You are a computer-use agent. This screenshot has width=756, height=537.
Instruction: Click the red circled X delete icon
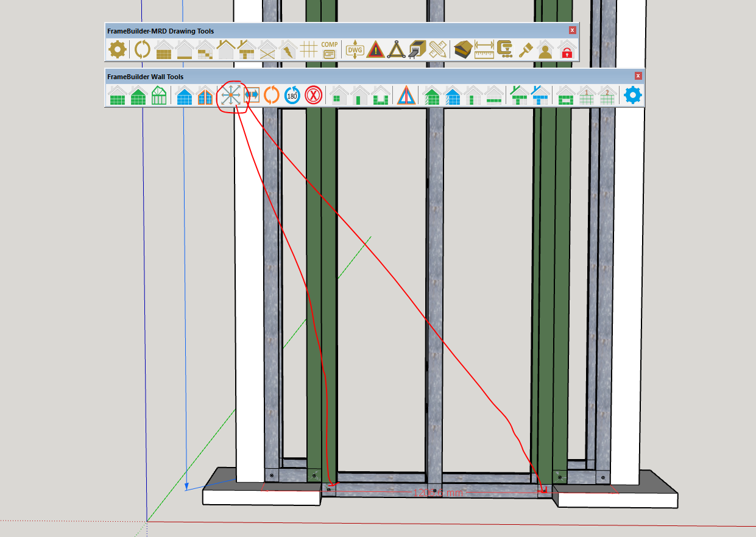(313, 96)
